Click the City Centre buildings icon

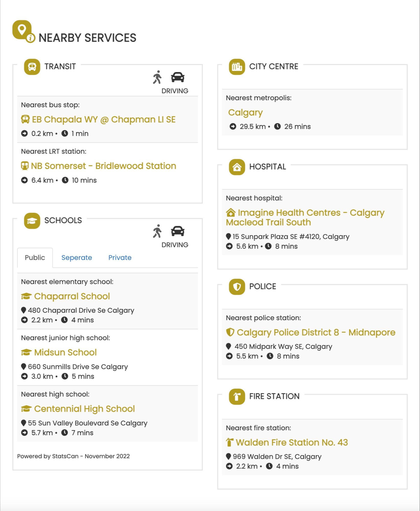(x=237, y=67)
